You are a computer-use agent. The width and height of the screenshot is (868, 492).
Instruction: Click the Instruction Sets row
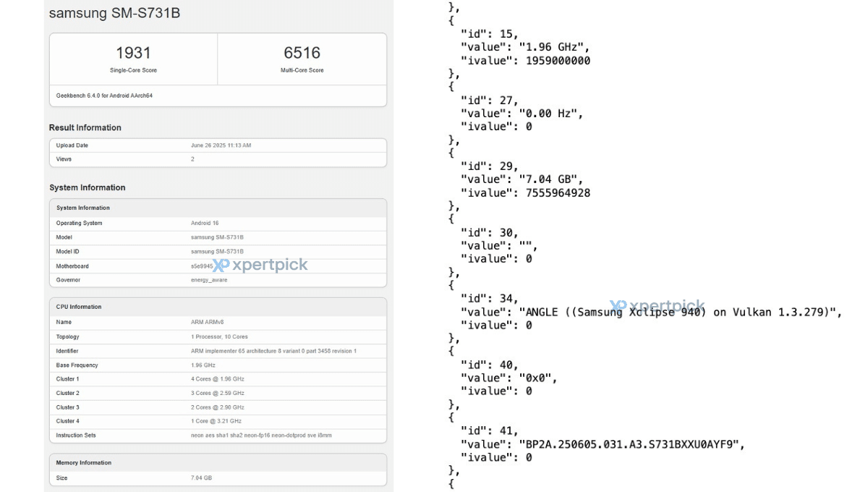(x=217, y=435)
